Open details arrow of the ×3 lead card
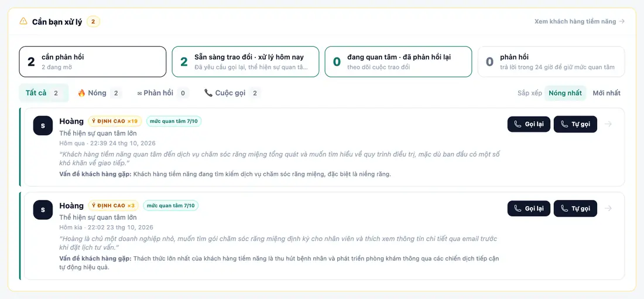The width and height of the screenshot is (644, 299). (x=608, y=209)
